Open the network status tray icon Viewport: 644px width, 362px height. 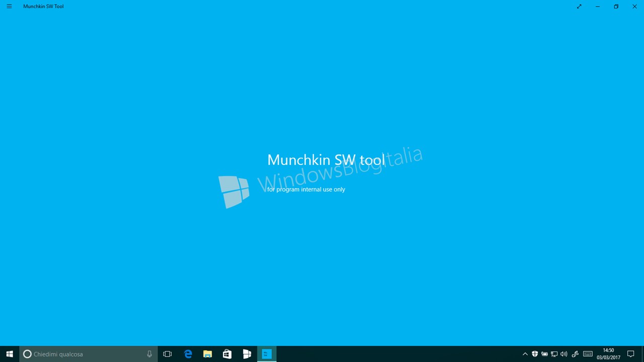click(x=554, y=354)
